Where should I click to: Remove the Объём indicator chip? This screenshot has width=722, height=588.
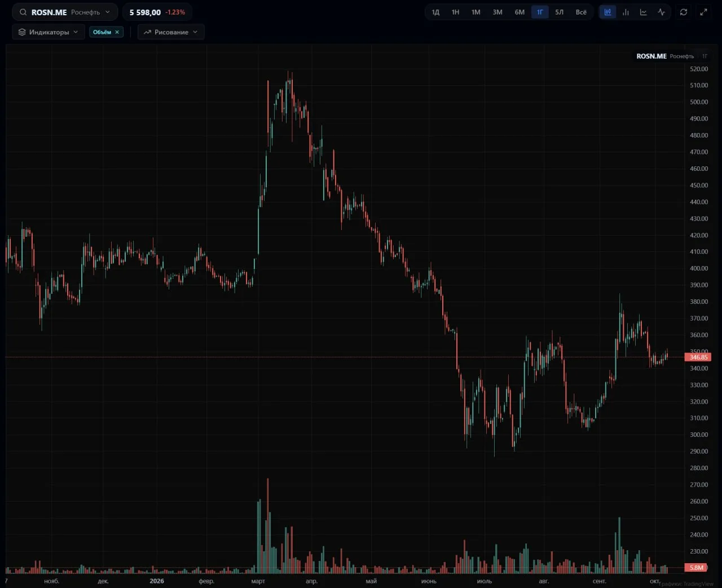pyautogui.click(x=117, y=32)
